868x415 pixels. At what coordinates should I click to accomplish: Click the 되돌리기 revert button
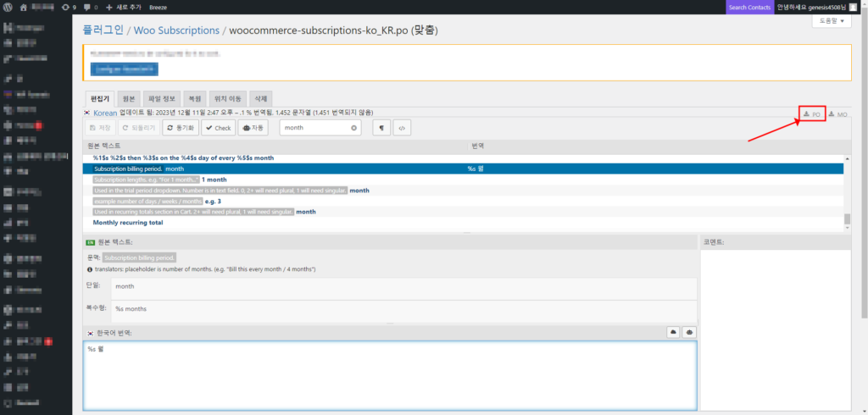(x=139, y=128)
